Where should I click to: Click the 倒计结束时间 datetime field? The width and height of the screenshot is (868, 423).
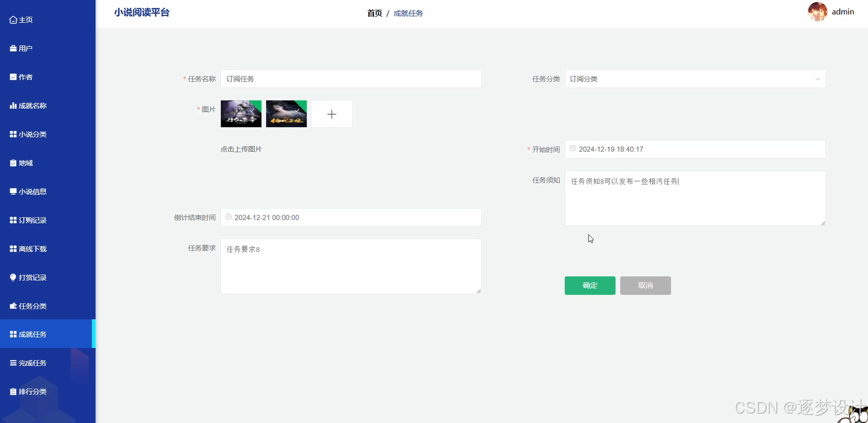pyautogui.click(x=351, y=217)
